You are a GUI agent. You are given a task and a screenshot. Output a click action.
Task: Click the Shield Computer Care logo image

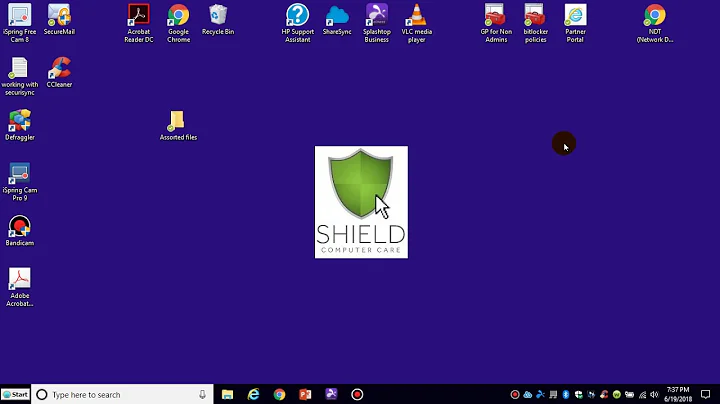pyautogui.click(x=361, y=202)
